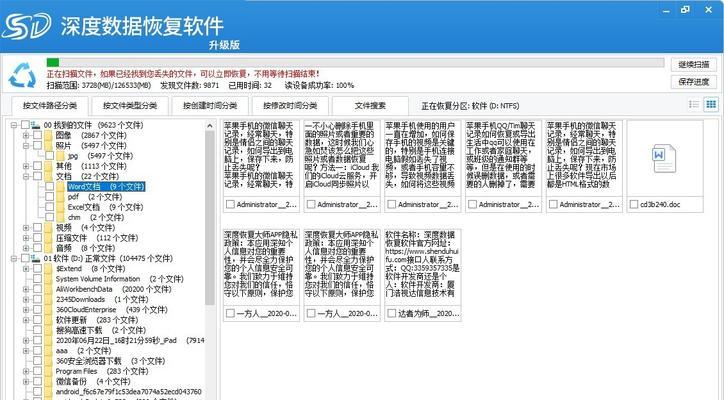The width and height of the screenshot is (724, 400).
Task: Expand the 音频 tree node
Action: [x=26, y=248]
